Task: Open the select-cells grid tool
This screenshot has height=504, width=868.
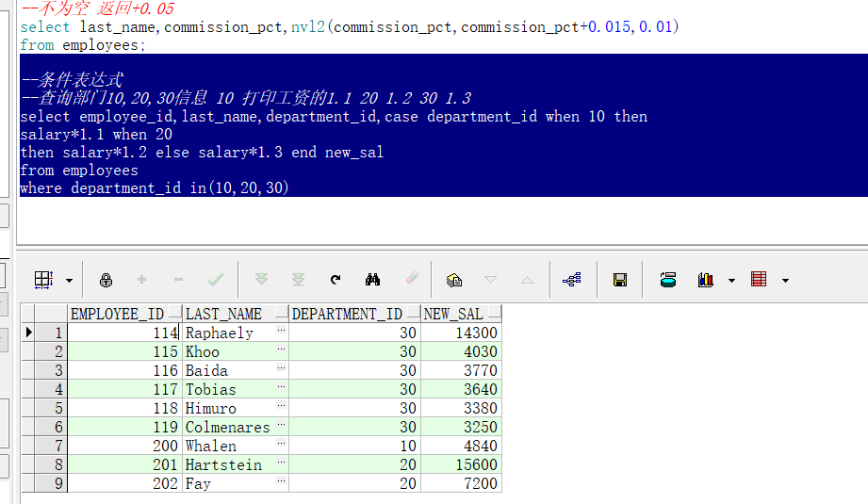Action: point(43,280)
